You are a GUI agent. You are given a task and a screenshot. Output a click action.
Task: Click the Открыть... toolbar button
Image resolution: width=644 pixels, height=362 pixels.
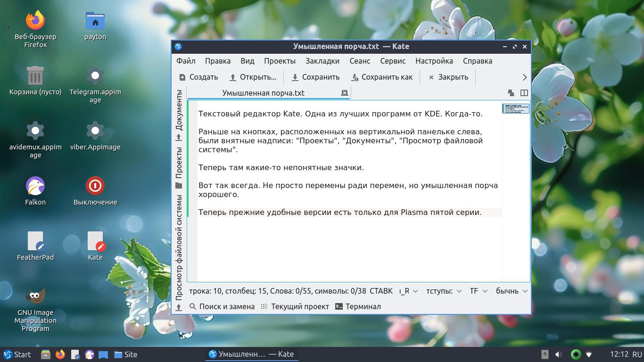coord(253,77)
